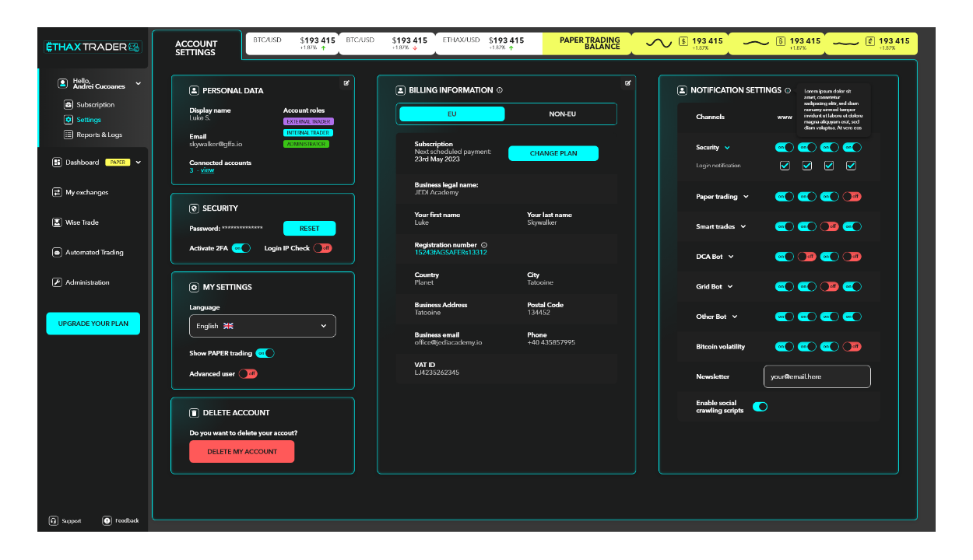Disable the Show PAPER trading toggle
Viewport: 973px width, 560px height.
pos(265,352)
